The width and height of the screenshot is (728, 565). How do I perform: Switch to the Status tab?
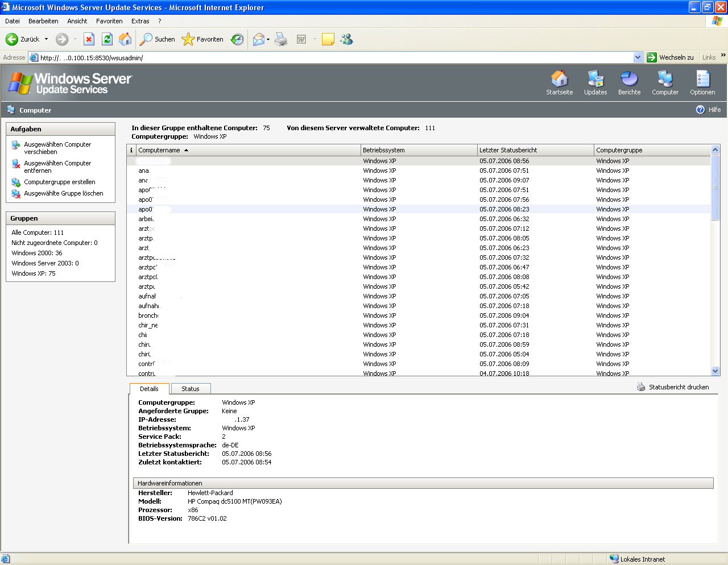click(191, 389)
